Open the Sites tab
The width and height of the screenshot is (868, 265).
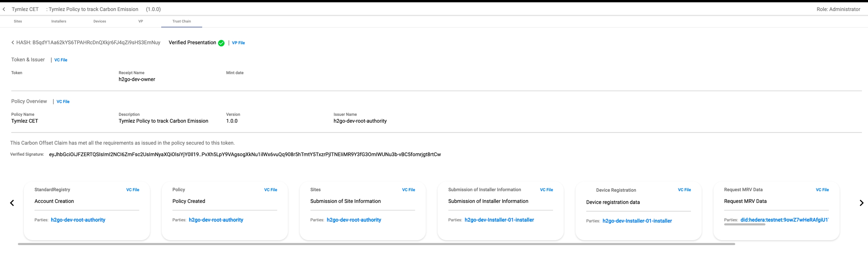[18, 21]
